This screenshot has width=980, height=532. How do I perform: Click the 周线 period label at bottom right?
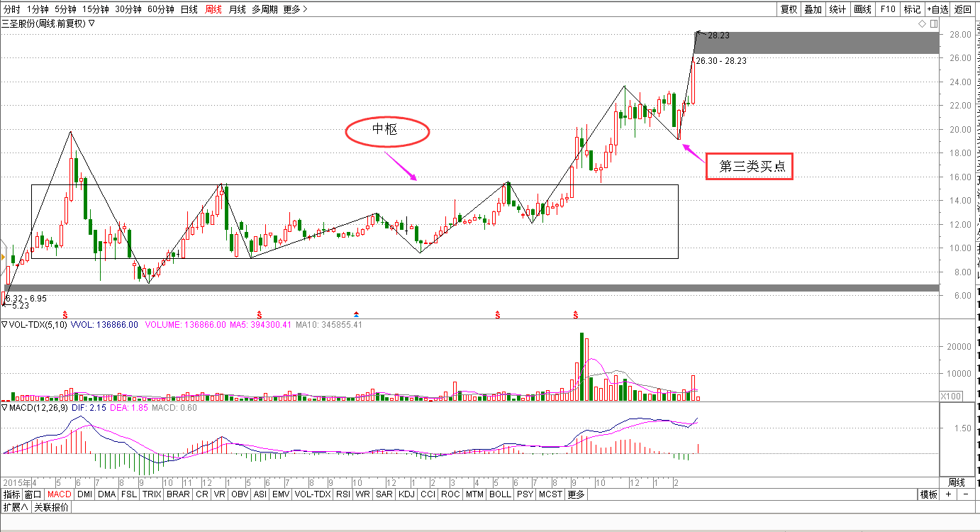[957, 482]
